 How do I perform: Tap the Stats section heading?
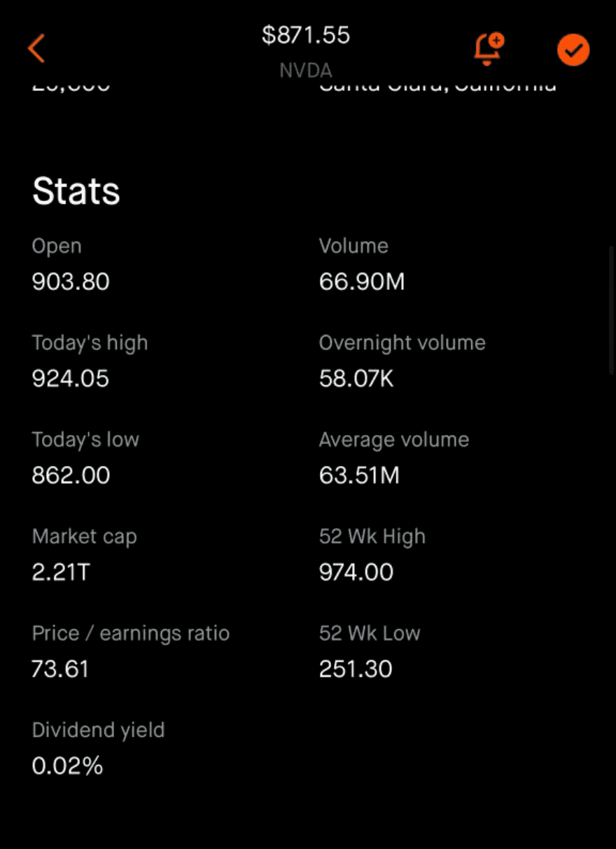click(x=76, y=191)
